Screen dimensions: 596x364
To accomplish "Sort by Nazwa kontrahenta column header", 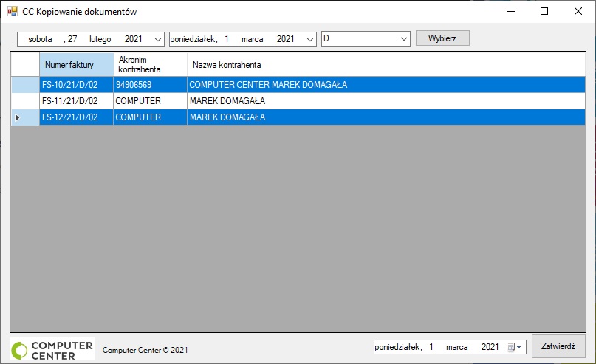I will [386, 64].
